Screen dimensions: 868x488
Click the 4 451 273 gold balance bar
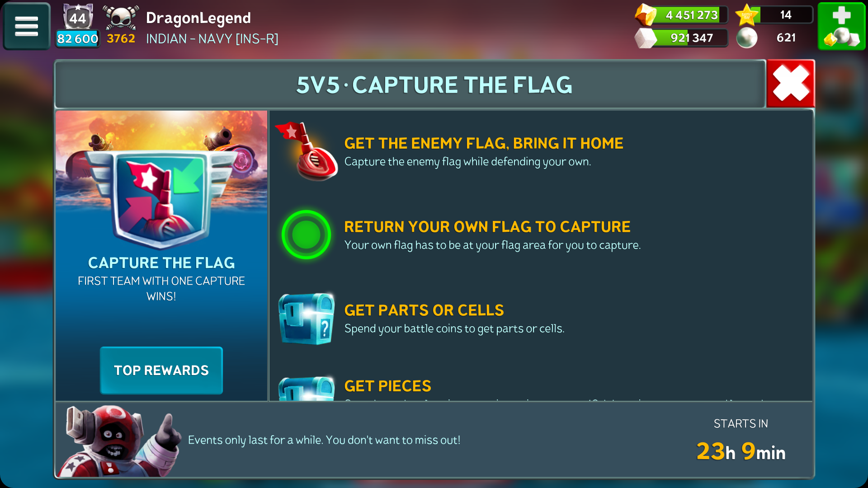pos(692,15)
